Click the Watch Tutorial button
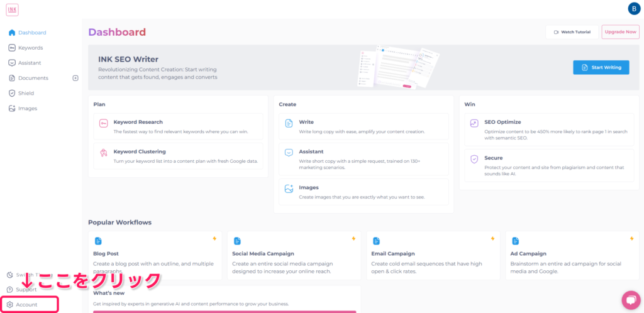Viewport: 644px width, 313px height. point(572,32)
